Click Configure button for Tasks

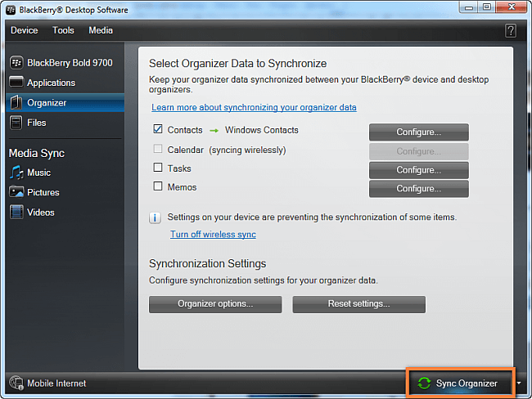pyautogui.click(x=419, y=170)
